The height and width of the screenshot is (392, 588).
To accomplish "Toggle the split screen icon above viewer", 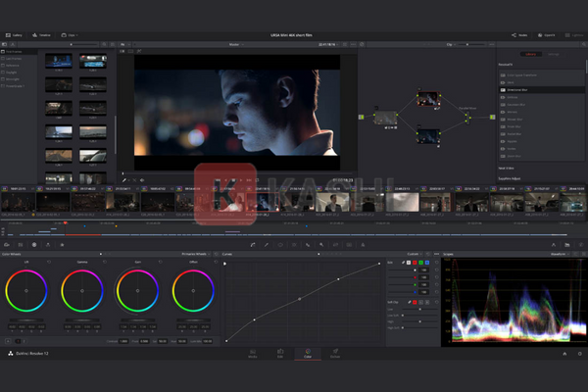I will point(130,51).
